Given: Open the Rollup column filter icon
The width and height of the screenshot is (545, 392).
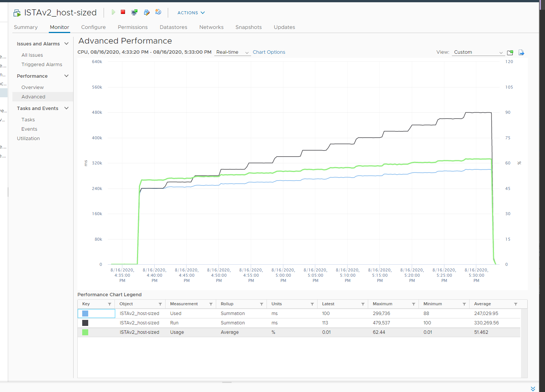Looking at the screenshot, I should (x=262, y=304).
